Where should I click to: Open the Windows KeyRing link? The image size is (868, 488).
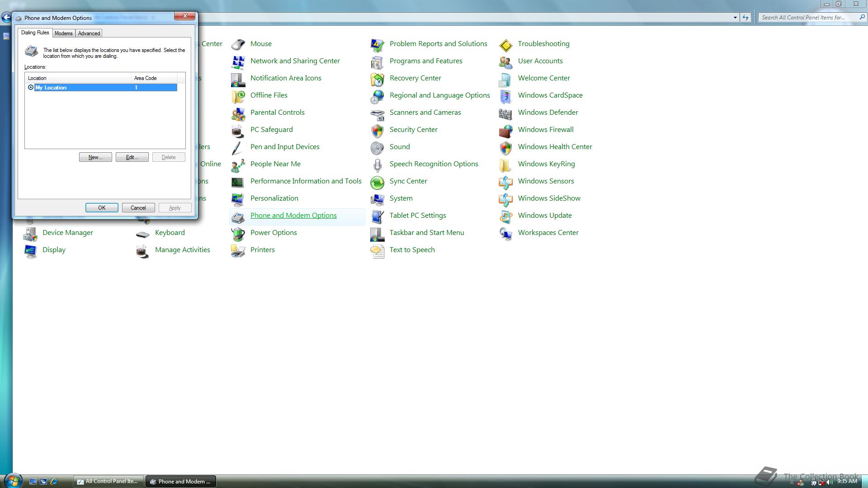tap(547, 164)
